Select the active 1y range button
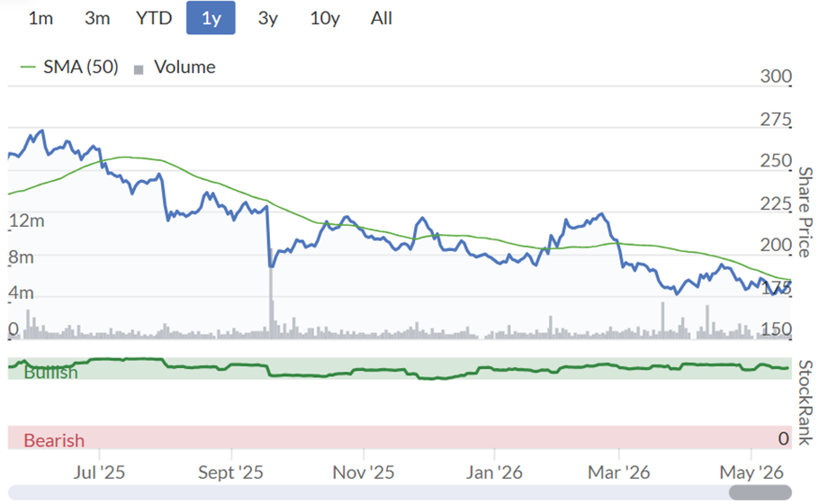The image size is (819, 504). (x=211, y=18)
